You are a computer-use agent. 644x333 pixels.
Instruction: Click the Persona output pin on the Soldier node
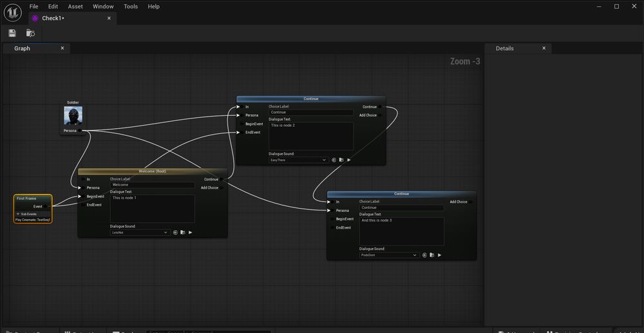pos(80,131)
